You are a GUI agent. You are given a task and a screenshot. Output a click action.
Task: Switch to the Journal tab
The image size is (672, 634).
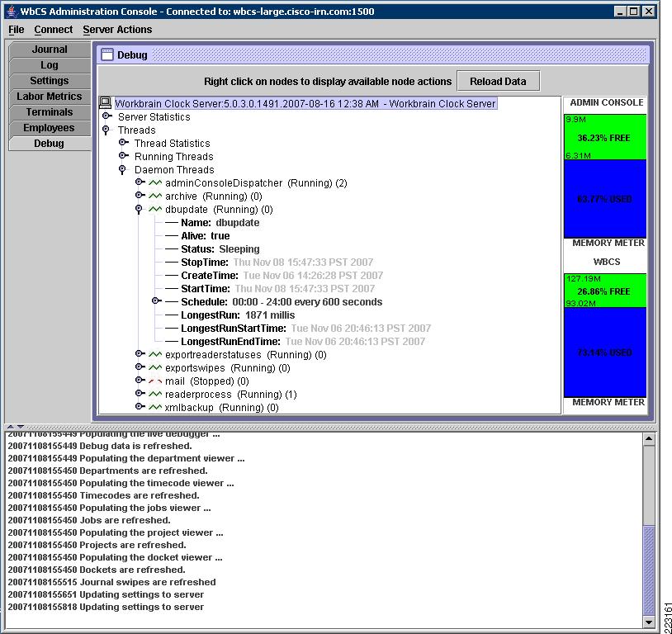point(50,50)
